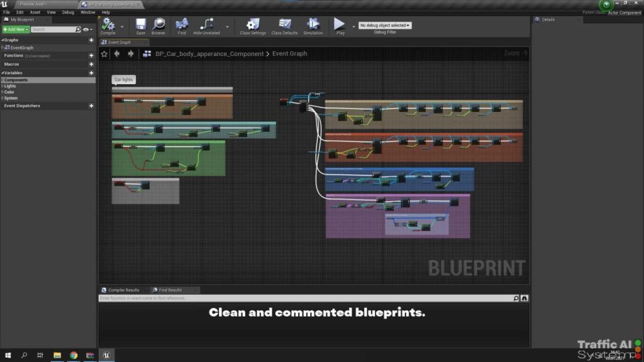Save the blueprint with the Save icon
The height and width of the screenshot is (362, 644).
140,25
